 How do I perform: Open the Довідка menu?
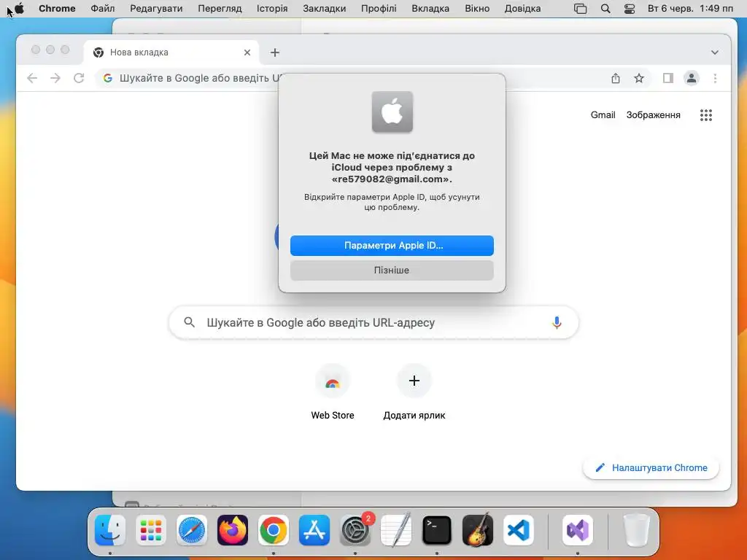[x=522, y=9]
